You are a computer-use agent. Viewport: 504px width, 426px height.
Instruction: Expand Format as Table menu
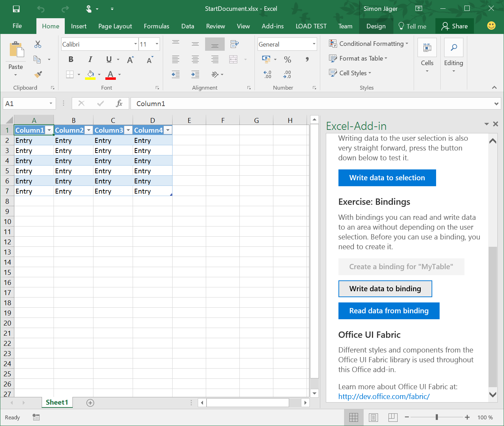tap(358, 58)
